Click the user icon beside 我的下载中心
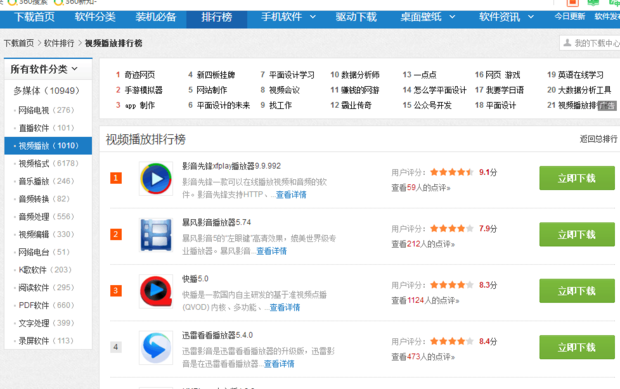Screen dimensions: 620x389 pos(567,43)
